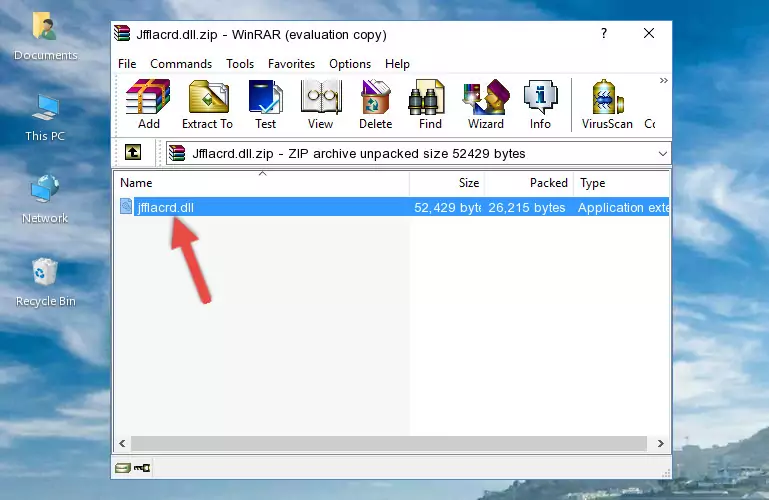Screen dimensions: 769x500
Task: Open the Extract To tool
Action: pyautogui.click(x=207, y=104)
